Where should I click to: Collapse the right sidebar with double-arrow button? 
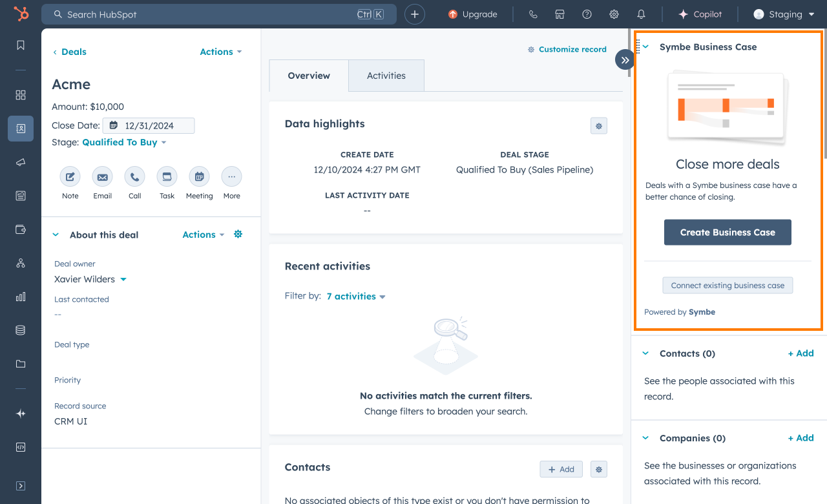point(625,60)
